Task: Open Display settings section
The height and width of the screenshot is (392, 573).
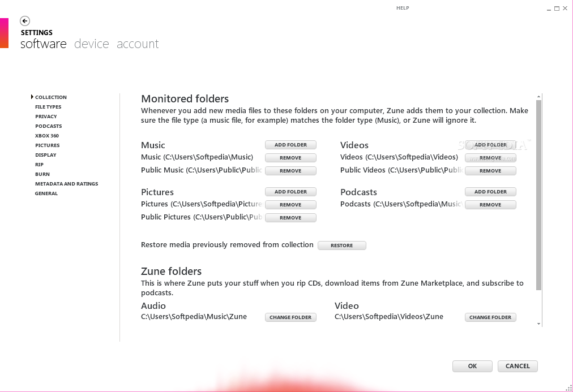Action: [x=46, y=155]
